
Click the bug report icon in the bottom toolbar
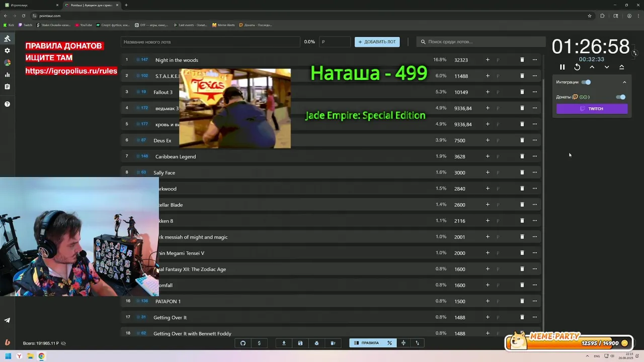tap(316, 343)
